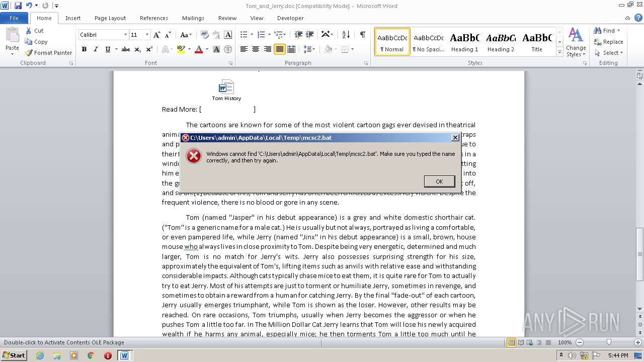Image resolution: width=644 pixels, height=362 pixels.
Task: Open the File tab
Action: [x=14, y=18]
